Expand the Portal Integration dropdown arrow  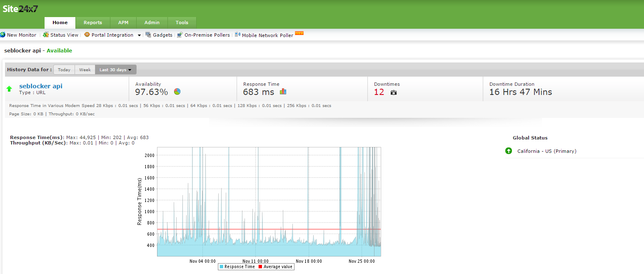point(139,35)
